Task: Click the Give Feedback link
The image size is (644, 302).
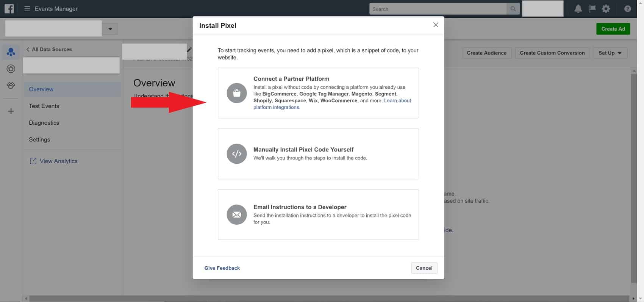Action: coord(222,268)
